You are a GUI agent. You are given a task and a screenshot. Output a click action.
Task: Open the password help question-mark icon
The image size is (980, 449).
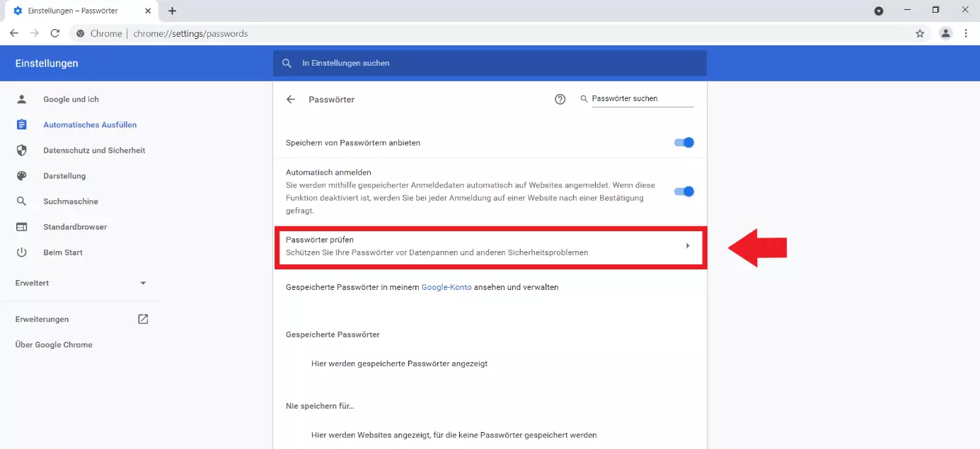tap(560, 100)
